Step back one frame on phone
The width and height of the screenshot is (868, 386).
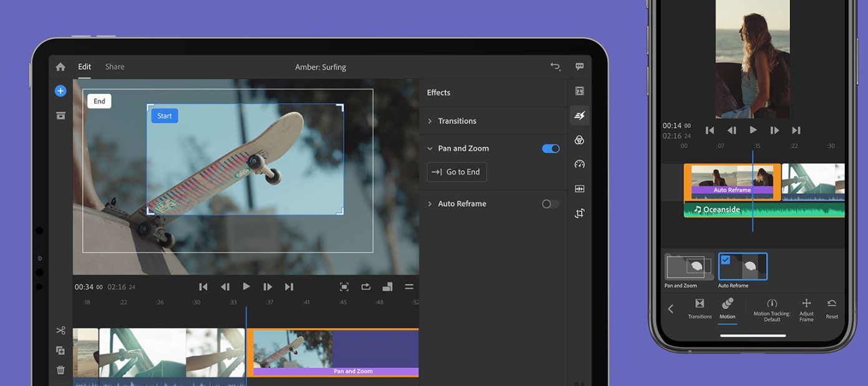(732, 130)
